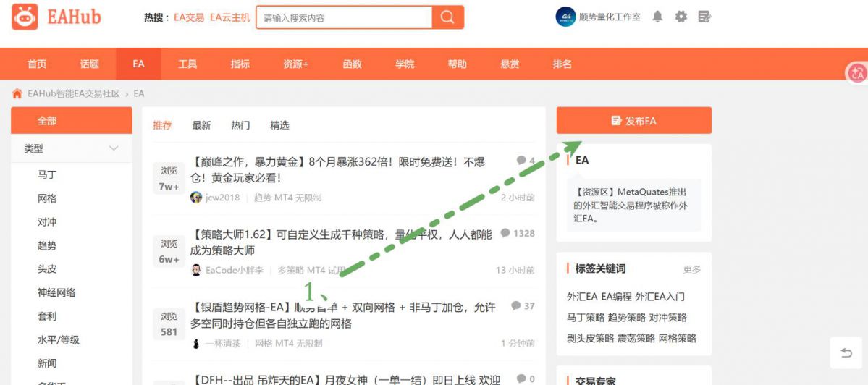Click tag 剥头皮策略

[x=590, y=338]
